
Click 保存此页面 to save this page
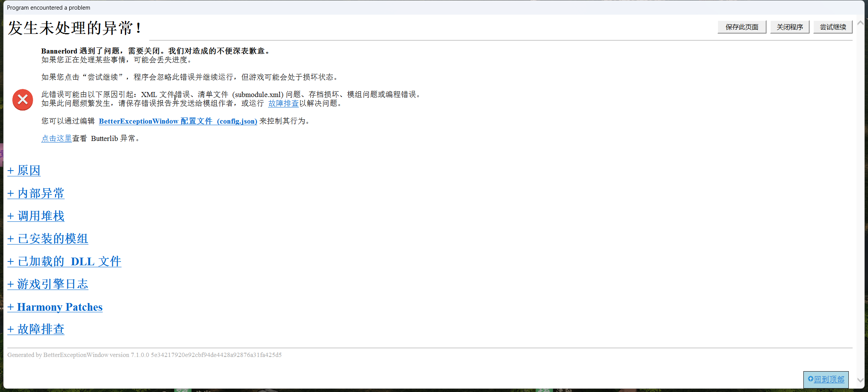[741, 27]
